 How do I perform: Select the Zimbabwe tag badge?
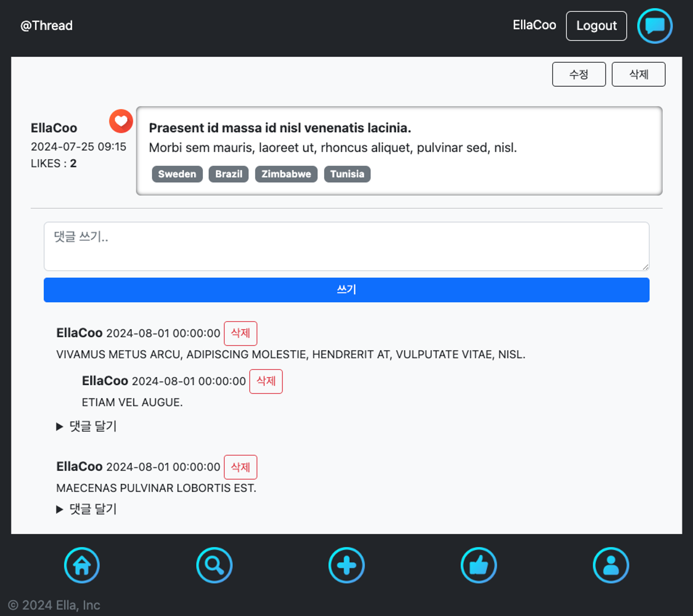286,174
